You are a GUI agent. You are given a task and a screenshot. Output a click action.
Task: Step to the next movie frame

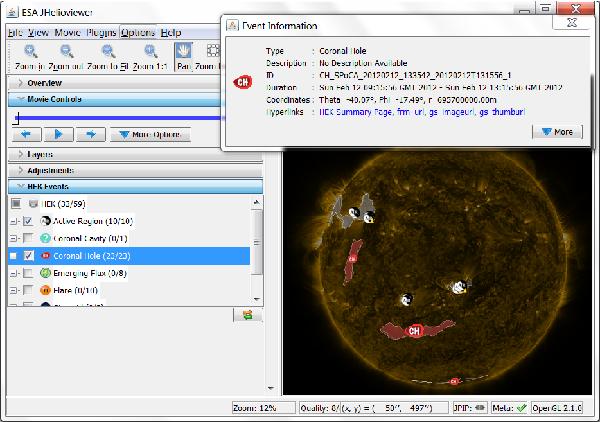(x=89, y=134)
